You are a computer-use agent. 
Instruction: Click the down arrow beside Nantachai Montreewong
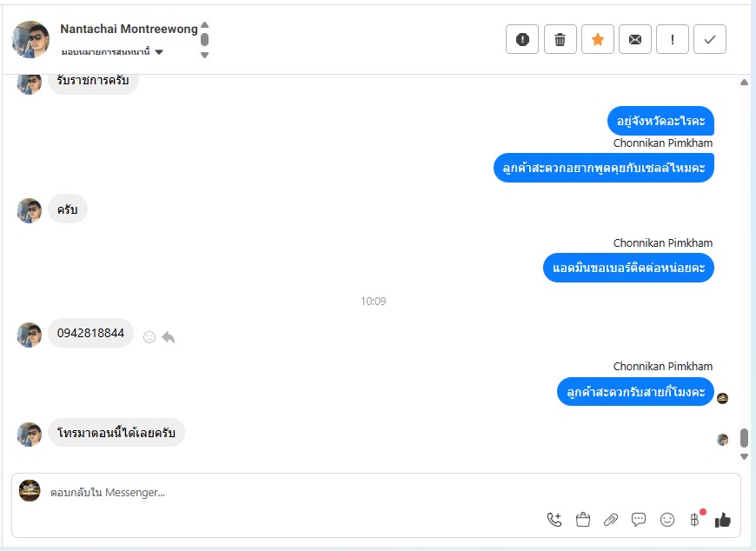pos(204,55)
